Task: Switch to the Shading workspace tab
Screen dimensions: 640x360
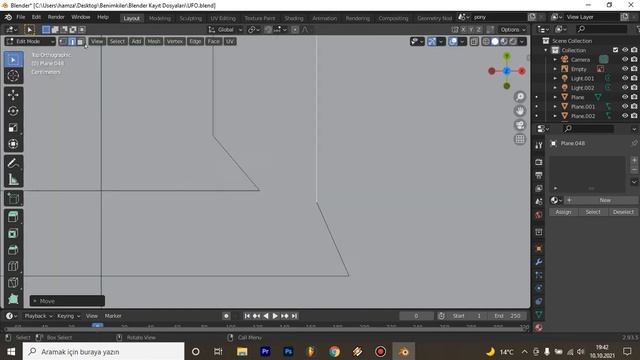Action: pyautogui.click(x=294, y=18)
